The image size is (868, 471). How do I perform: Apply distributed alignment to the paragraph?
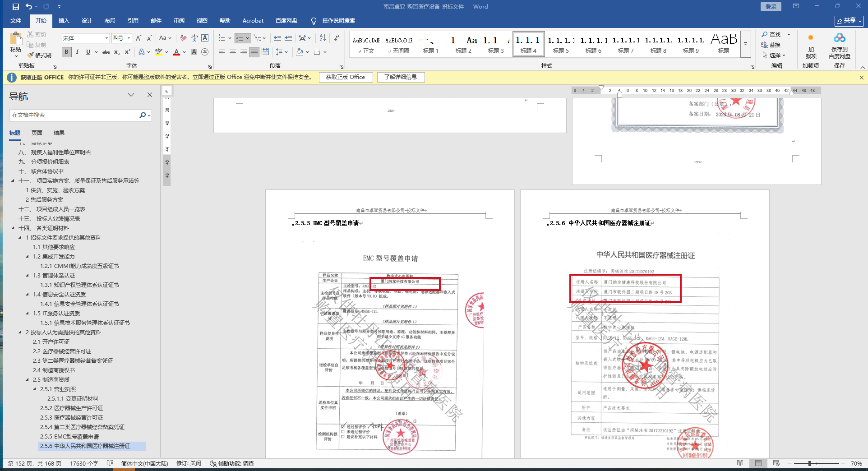click(x=265, y=52)
